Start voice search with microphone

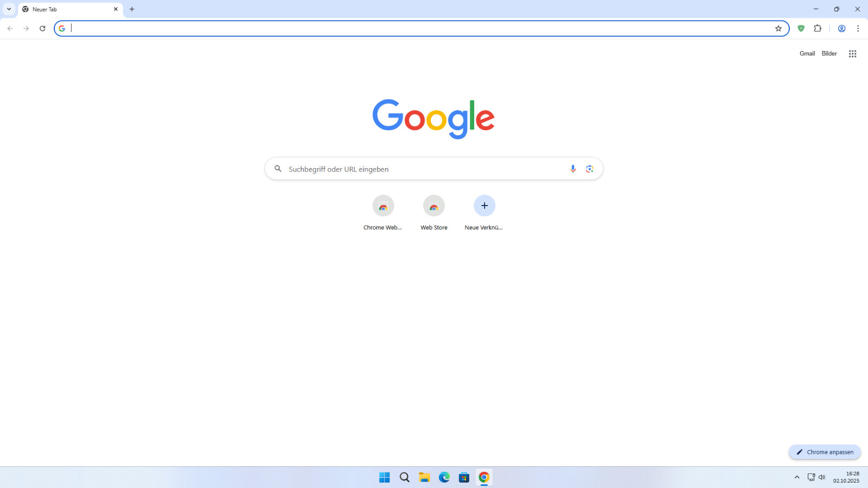point(573,169)
